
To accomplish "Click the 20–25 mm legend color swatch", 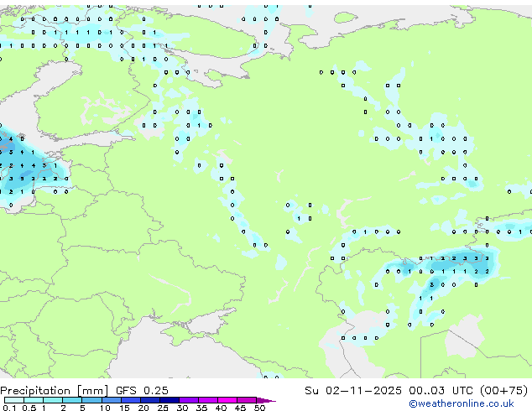I will [149, 400].
